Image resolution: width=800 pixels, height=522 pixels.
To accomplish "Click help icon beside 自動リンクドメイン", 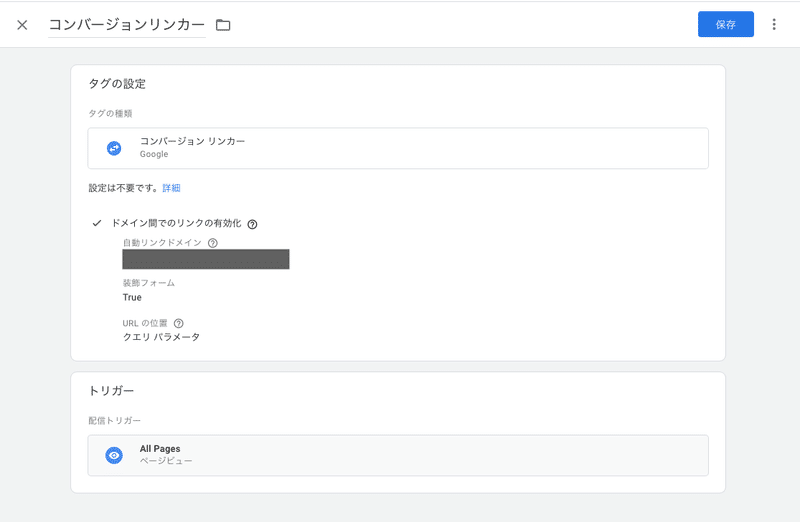I will click(x=213, y=243).
